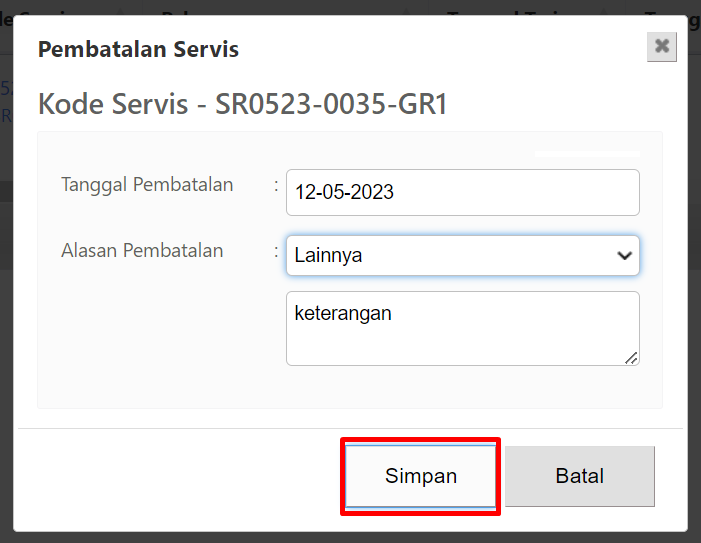Click the Kode Servis SR0523-0035-GR1 heading
701x543 pixels.
coord(243,104)
